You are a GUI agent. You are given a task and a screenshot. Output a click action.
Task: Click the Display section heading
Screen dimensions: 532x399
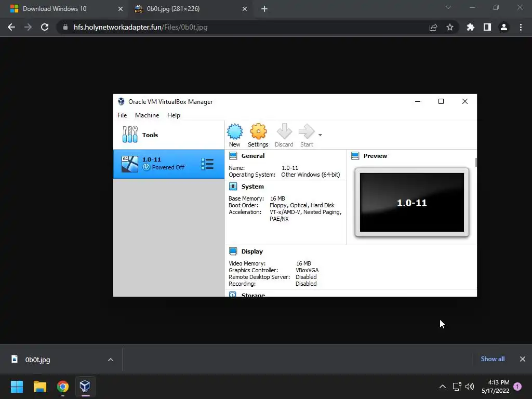click(x=252, y=251)
